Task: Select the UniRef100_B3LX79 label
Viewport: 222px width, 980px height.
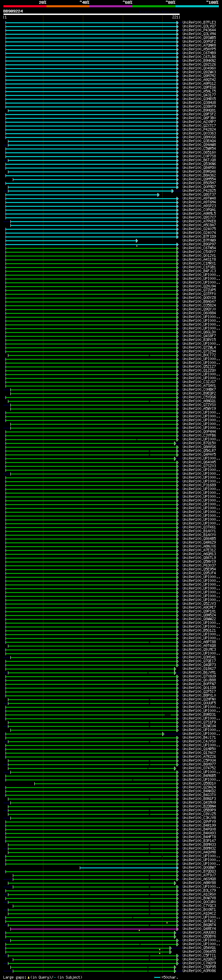Action: click(x=199, y=890)
